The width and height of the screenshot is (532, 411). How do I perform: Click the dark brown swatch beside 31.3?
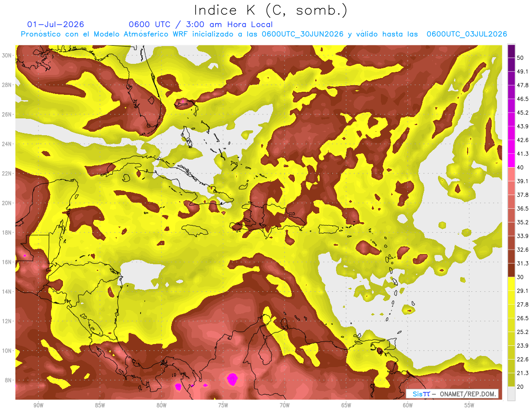coord(511,270)
